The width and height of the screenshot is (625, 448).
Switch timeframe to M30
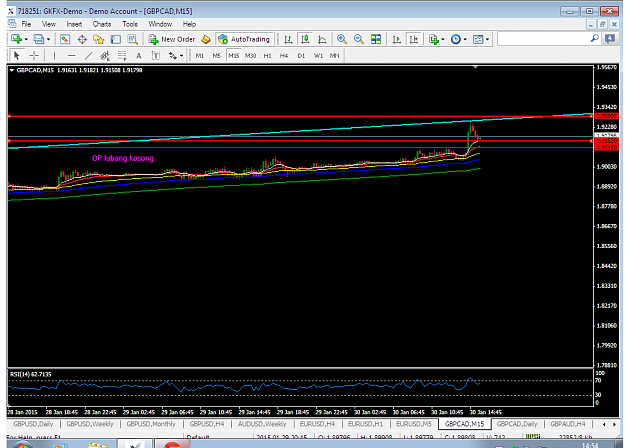click(250, 55)
